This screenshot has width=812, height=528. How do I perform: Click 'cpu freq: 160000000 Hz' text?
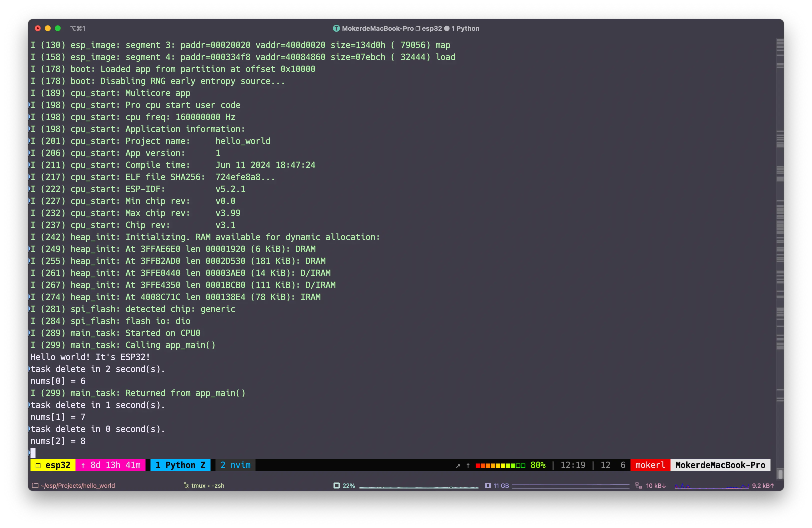tap(180, 117)
